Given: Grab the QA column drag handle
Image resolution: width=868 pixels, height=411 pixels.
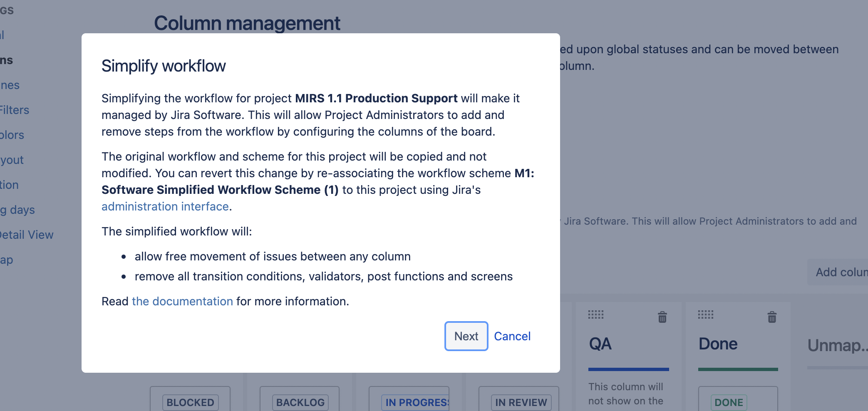Looking at the screenshot, I should [596, 314].
